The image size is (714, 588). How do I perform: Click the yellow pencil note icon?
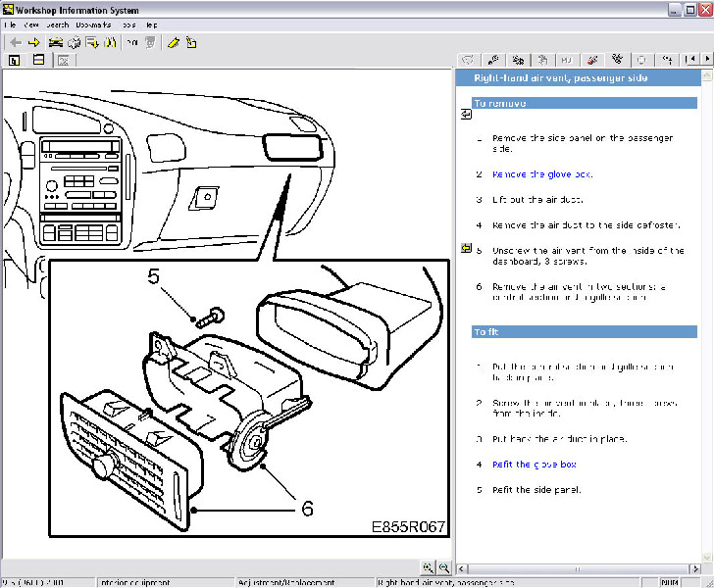pos(173,42)
